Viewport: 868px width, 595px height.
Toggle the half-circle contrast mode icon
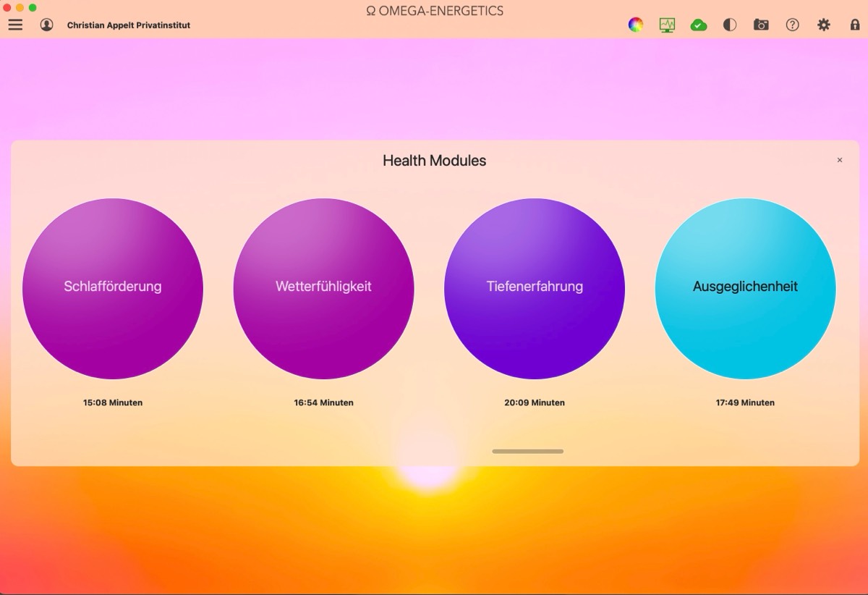click(730, 25)
